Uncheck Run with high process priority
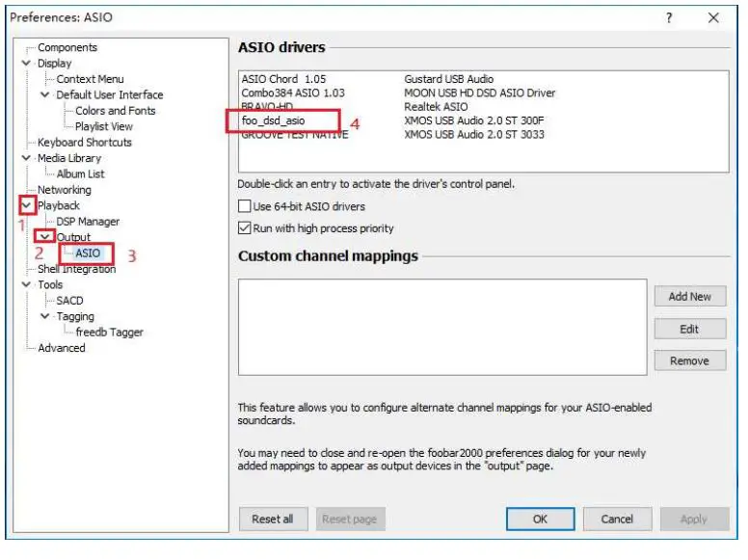 tap(244, 228)
